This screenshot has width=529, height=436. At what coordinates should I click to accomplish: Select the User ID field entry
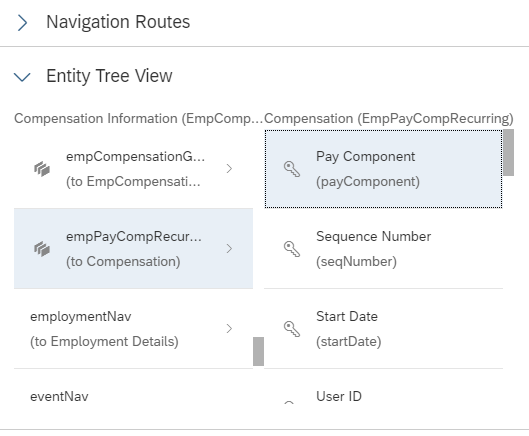[x=383, y=397]
